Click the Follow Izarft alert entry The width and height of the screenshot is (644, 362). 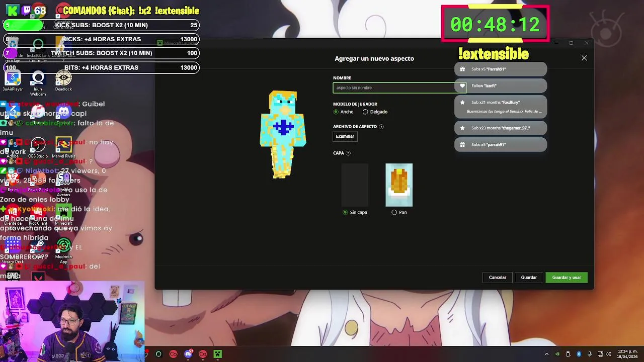pyautogui.click(x=500, y=85)
